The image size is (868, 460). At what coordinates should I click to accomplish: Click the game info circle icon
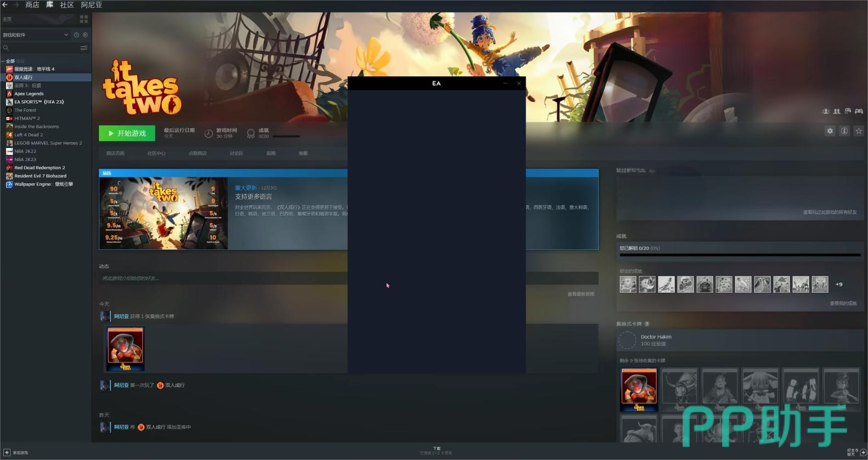pyautogui.click(x=844, y=131)
